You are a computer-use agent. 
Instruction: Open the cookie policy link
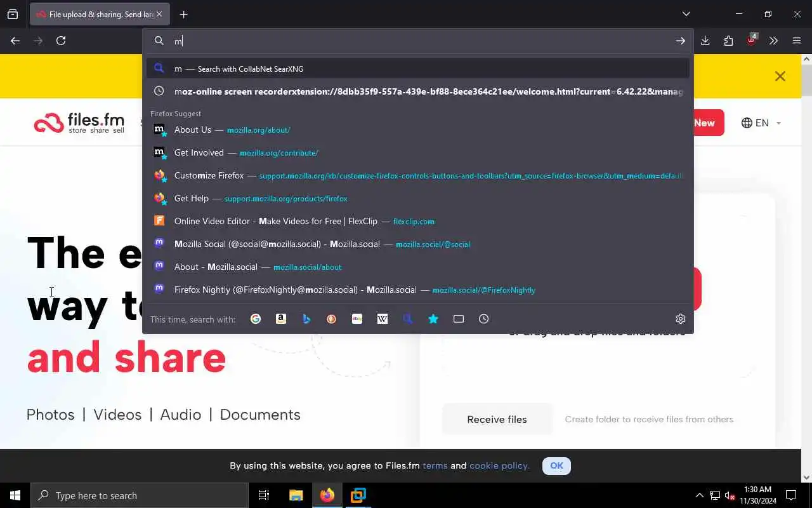499,465
